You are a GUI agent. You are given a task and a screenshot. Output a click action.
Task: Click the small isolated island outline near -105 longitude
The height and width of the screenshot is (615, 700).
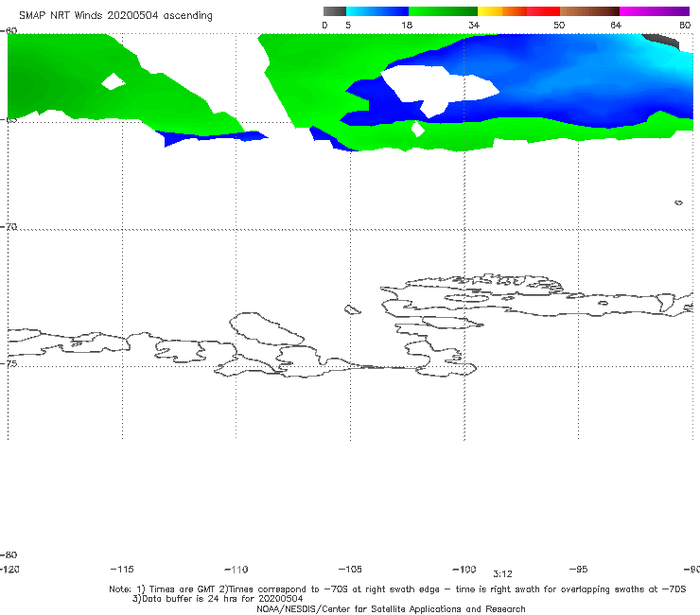coord(352,309)
